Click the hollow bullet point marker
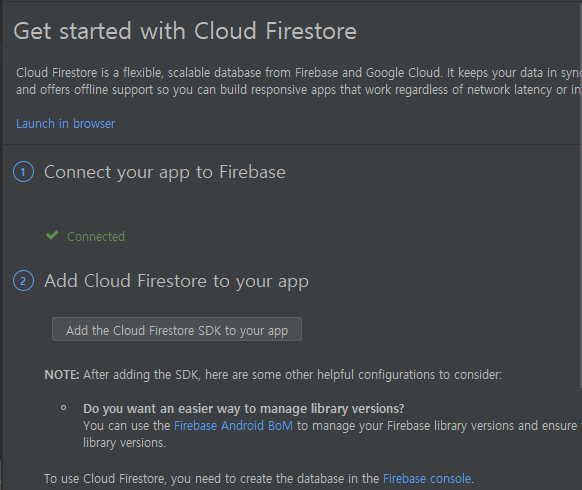 pos(63,408)
